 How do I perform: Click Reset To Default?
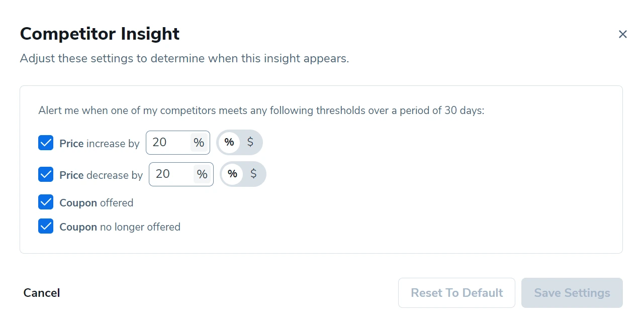[x=456, y=293]
